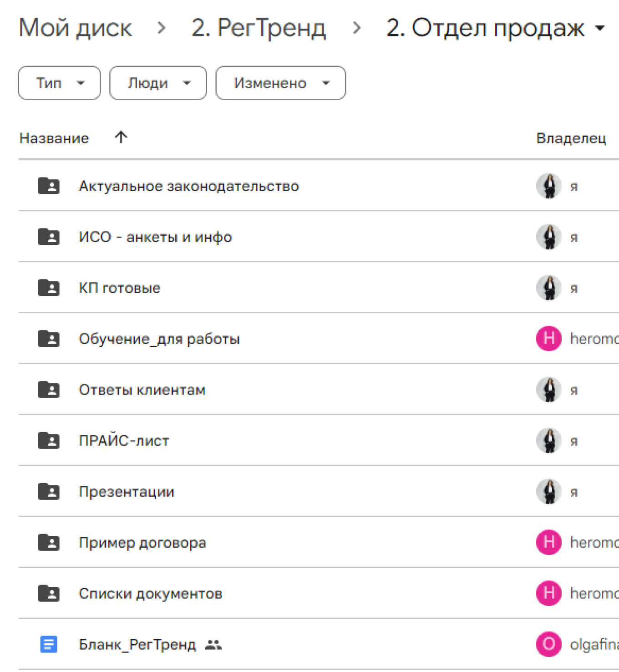Click the folder icon beside КП готовые
Screen dimensions: 619x672
tap(49, 288)
